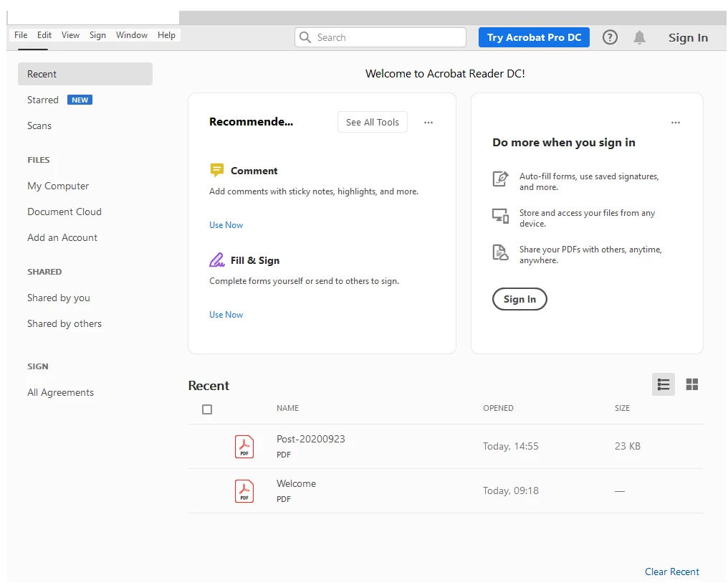Sort recent files by OPENED column

click(498, 408)
